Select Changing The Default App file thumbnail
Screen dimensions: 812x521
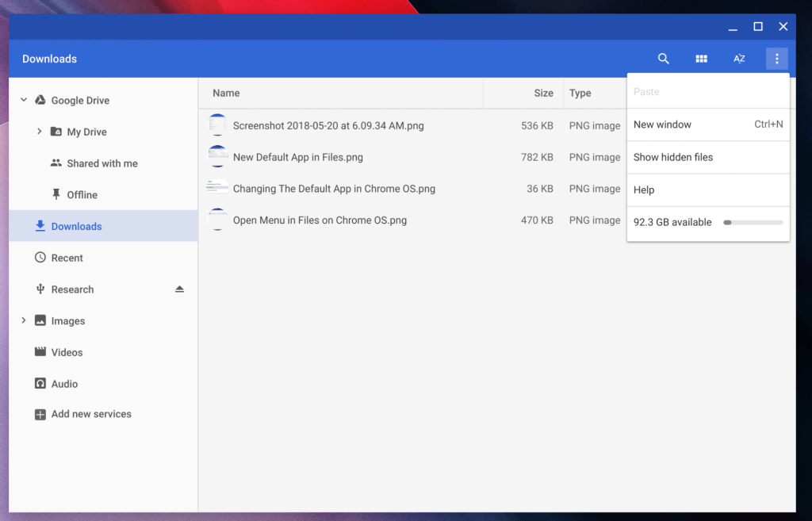[x=217, y=188]
